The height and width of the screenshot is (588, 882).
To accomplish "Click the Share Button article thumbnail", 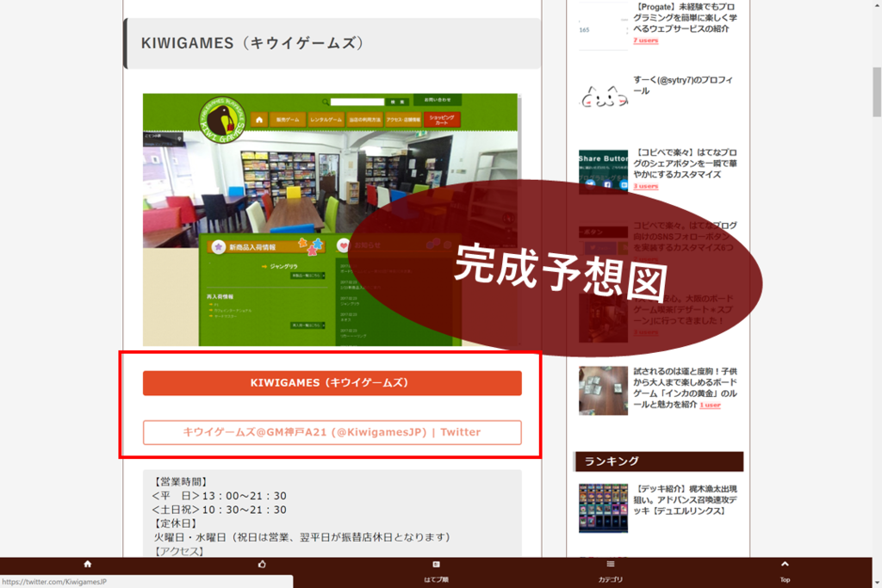I will point(603,171).
